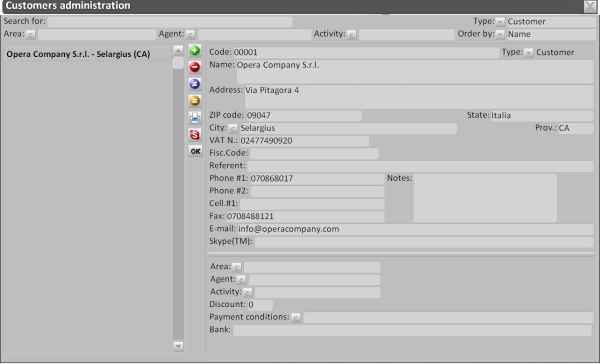Click the Code field containing 00001

[x=366, y=52]
